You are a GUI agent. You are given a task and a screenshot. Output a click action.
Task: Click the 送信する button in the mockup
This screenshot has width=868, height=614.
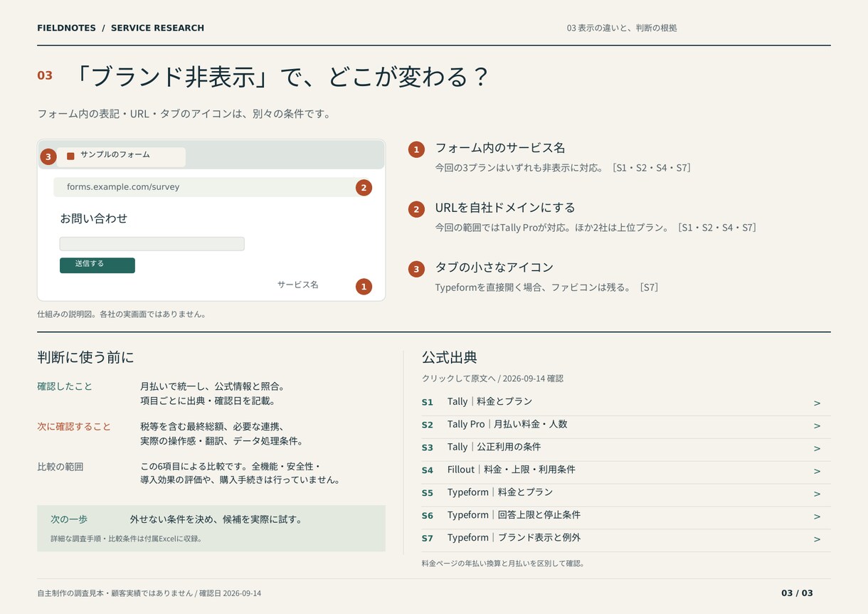point(97,265)
